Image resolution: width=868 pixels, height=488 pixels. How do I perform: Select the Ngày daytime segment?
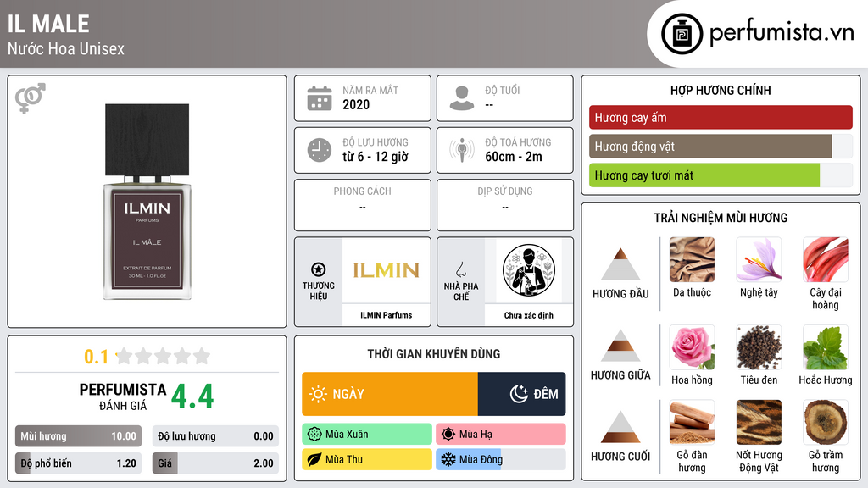pos(390,394)
